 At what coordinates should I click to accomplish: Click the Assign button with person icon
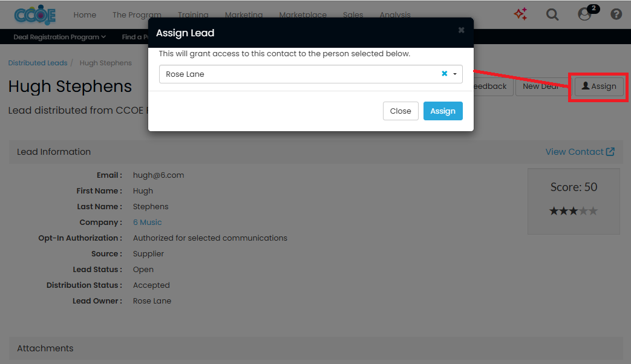tap(598, 86)
